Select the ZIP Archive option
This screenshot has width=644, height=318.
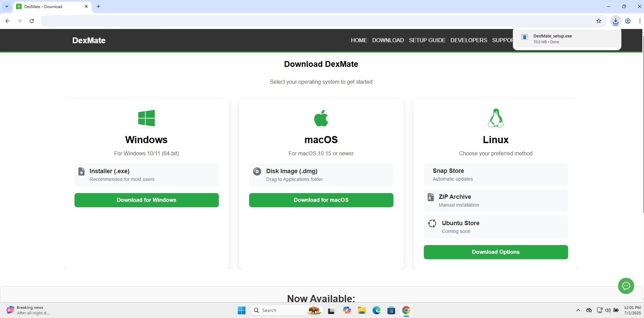click(x=496, y=201)
